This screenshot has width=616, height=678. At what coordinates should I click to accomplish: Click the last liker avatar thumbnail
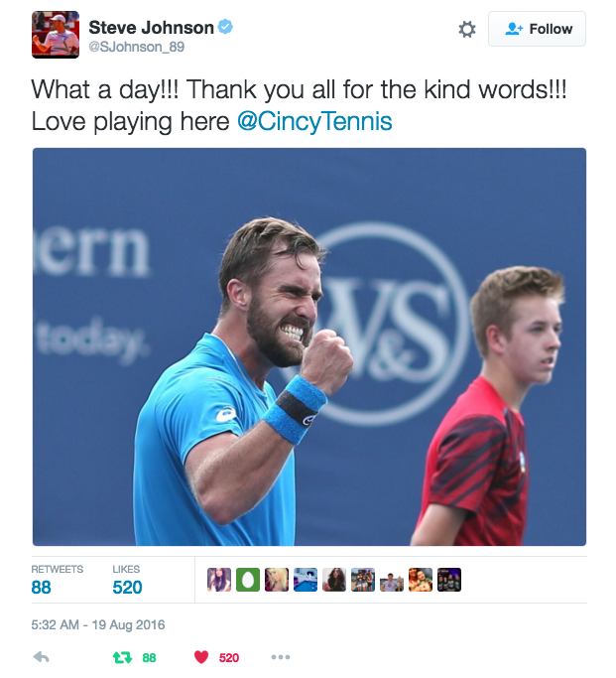click(x=449, y=580)
